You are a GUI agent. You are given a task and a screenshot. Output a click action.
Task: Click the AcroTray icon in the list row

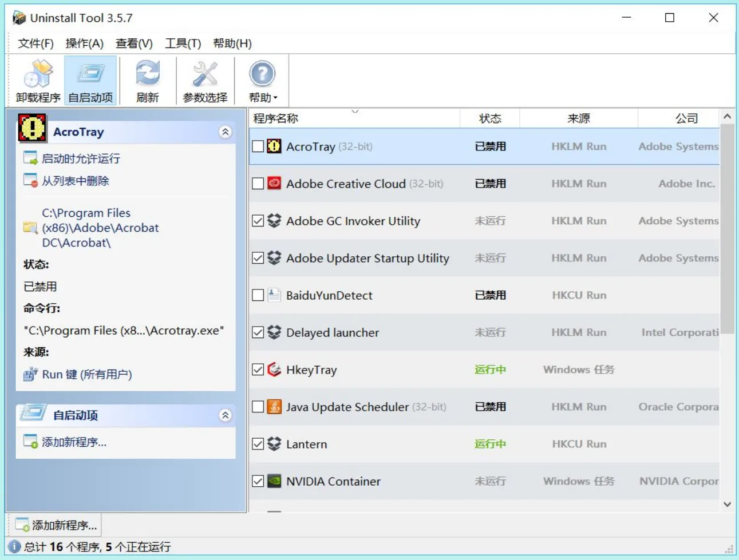tap(274, 146)
